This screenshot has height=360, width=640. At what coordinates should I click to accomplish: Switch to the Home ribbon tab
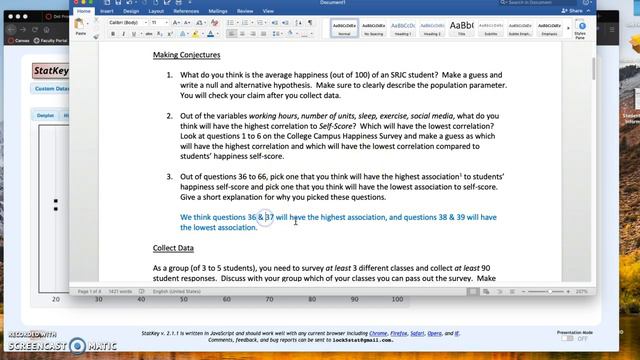click(x=84, y=11)
